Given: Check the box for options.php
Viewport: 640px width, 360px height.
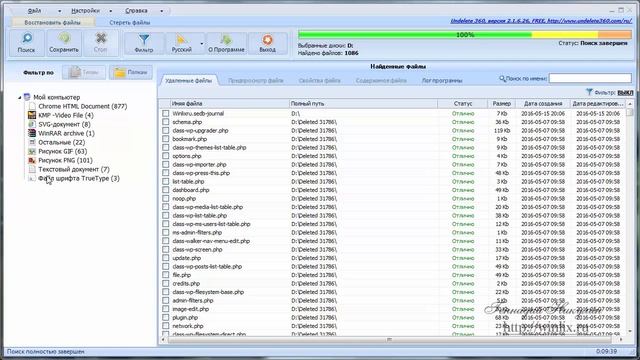Looking at the screenshot, I should 165,156.
